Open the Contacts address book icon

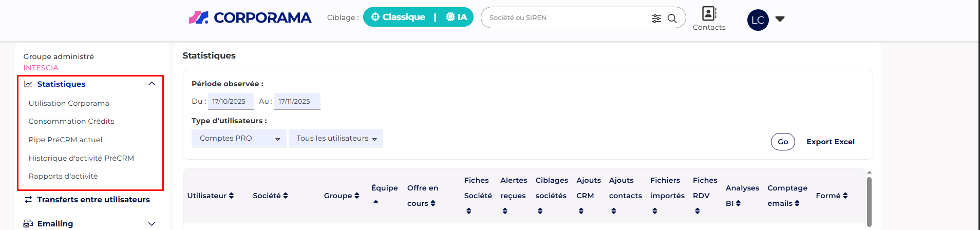709,14
